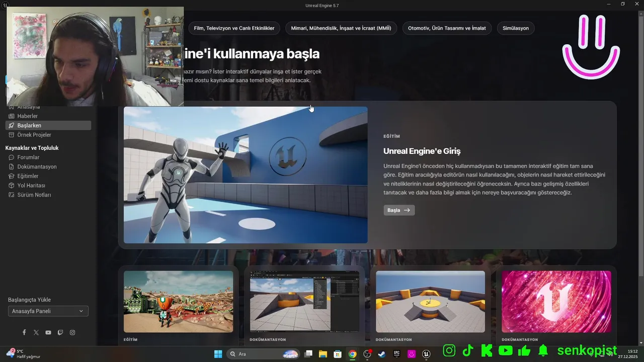Viewport: 644px width, 362px height.
Task: Open Task View in taskbar
Action: (309, 354)
